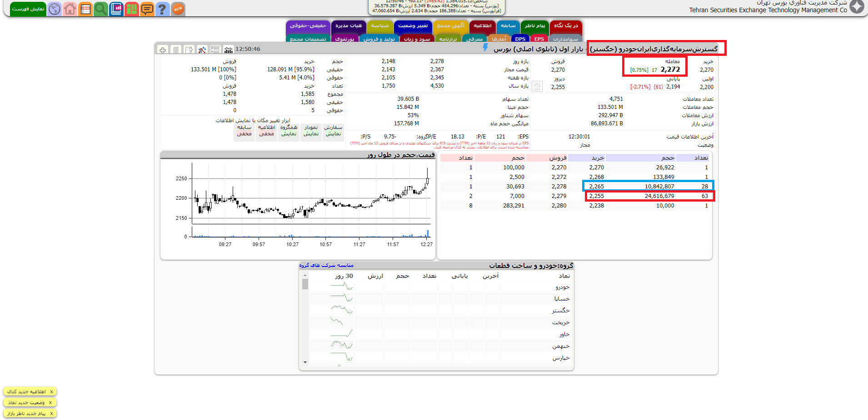Open the book with chart statistics icon
Viewport: 868px width, 420px height.
[116, 9]
